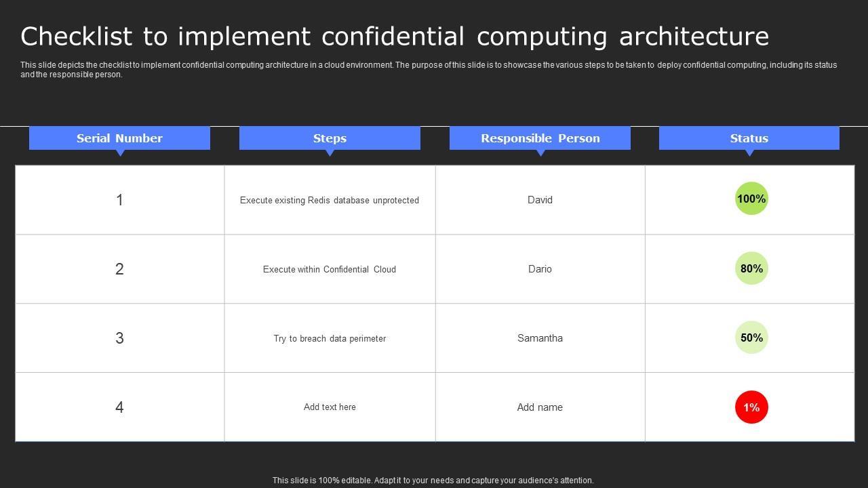Select the Steps column header
868x488 pixels.
tap(330, 138)
